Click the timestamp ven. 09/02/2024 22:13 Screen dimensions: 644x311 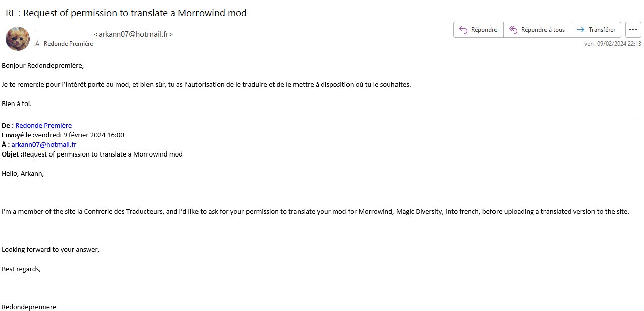pos(613,44)
